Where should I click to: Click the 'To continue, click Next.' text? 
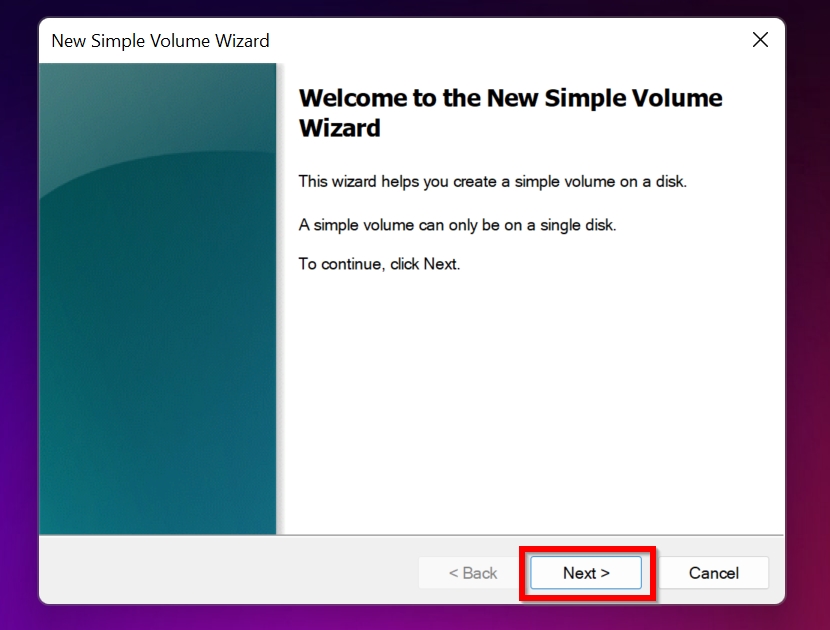pyautogui.click(x=380, y=264)
